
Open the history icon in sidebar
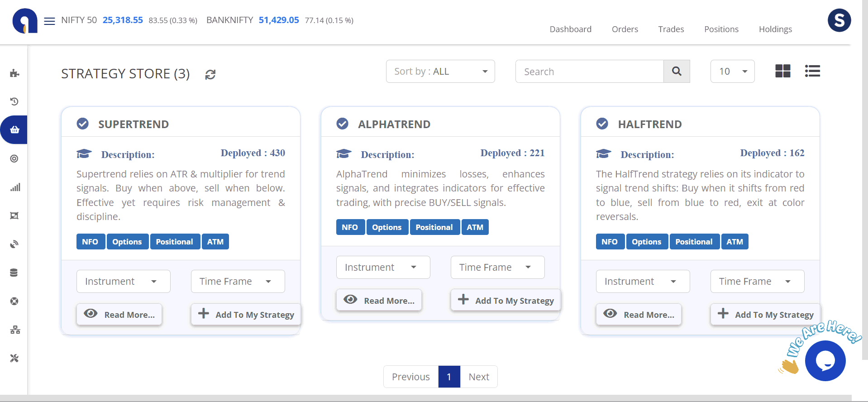pyautogui.click(x=14, y=101)
